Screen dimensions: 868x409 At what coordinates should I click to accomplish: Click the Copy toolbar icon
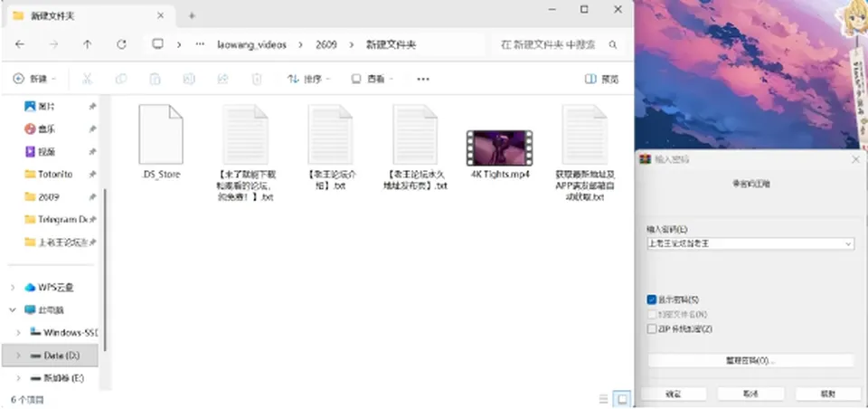tap(121, 80)
